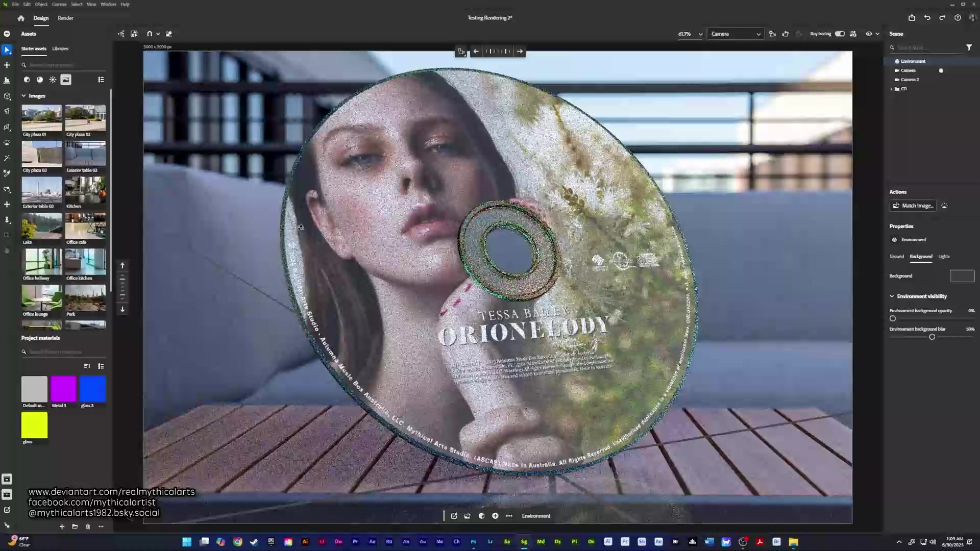The height and width of the screenshot is (551, 980).
Task: Open the Object menu in menu bar
Action: [x=41, y=4]
